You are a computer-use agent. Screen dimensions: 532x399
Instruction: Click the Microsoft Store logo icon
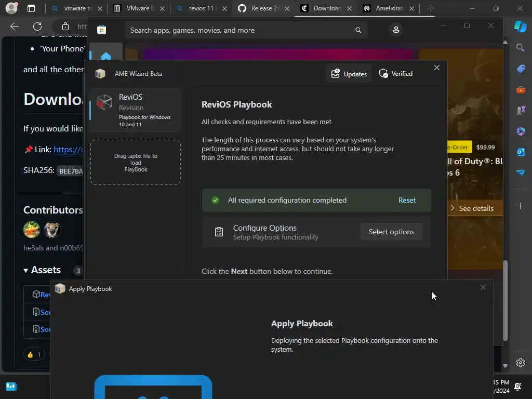click(x=101, y=30)
